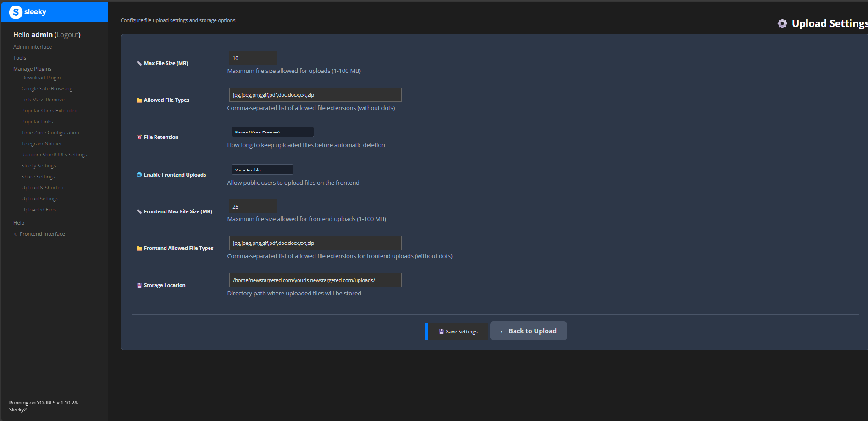Go to the Admin interface

pyautogui.click(x=32, y=46)
